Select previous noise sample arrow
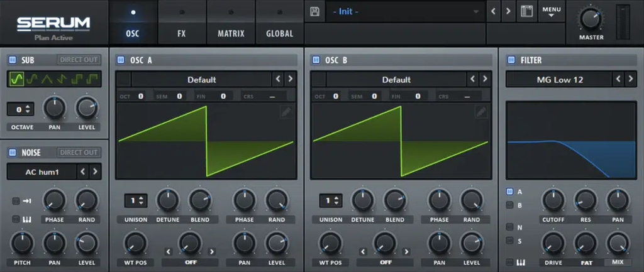Viewport: 644px width, 272px height. pos(83,171)
